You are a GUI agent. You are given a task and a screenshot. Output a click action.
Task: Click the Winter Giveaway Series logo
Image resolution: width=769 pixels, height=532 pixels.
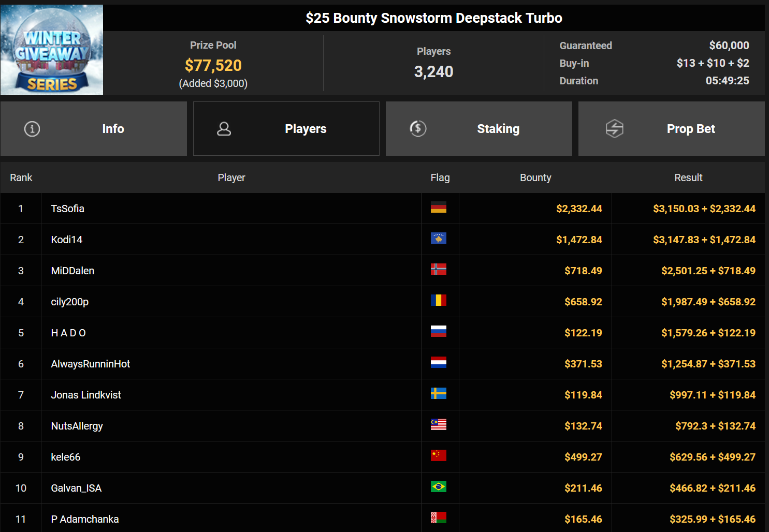point(52,50)
